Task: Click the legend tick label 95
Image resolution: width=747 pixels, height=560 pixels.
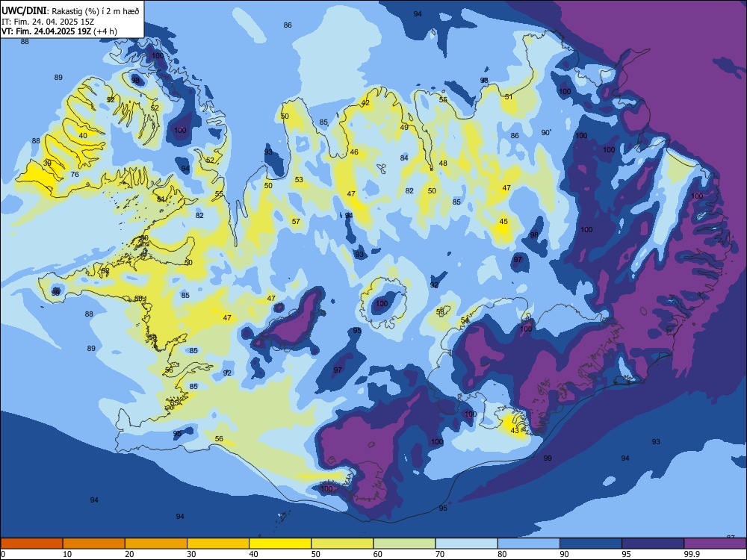Action: click(x=627, y=554)
